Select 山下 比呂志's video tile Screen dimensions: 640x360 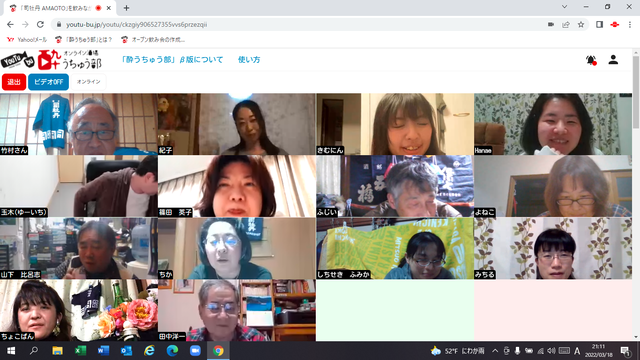[79, 248]
